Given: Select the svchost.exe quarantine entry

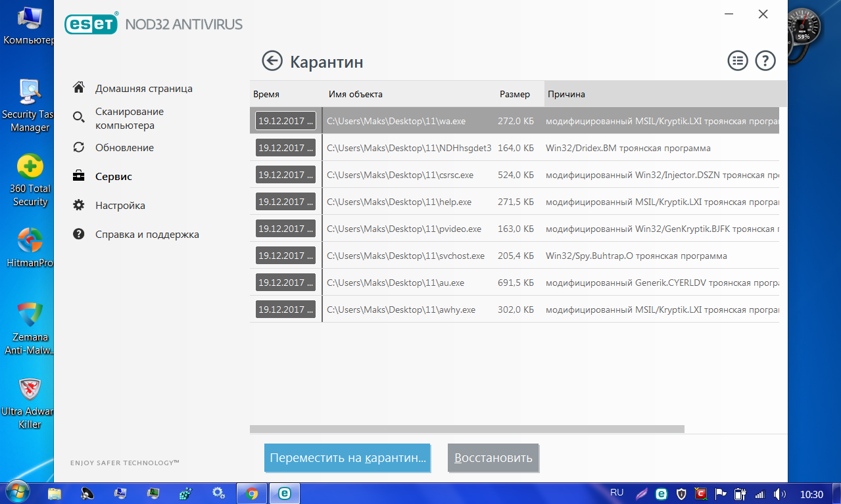Looking at the screenshot, I should 514,256.
